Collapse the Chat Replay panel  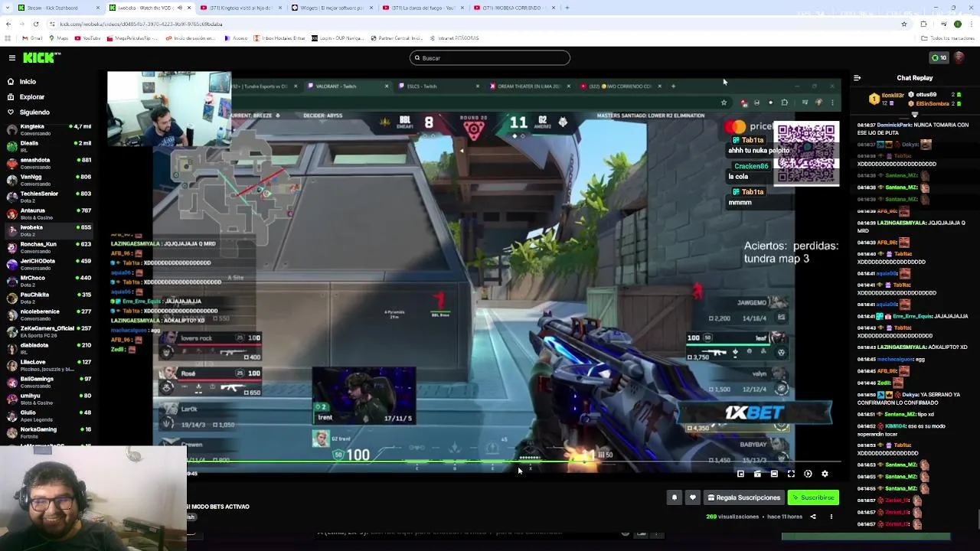pos(857,78)
